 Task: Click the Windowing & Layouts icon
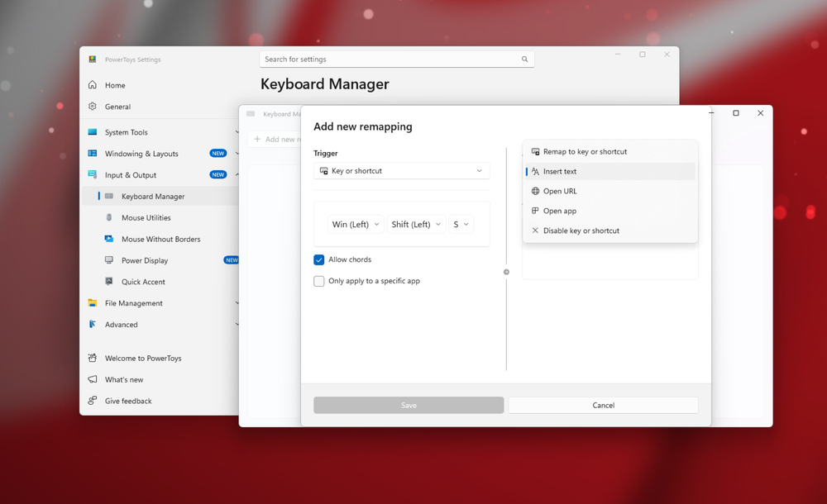click(x=93, y=154)
